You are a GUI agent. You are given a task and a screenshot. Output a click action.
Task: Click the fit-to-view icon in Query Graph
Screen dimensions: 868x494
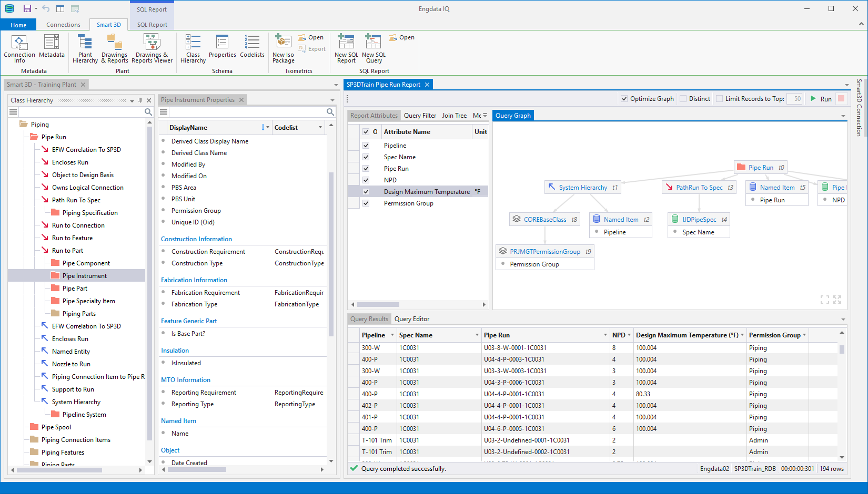(824, 300)
